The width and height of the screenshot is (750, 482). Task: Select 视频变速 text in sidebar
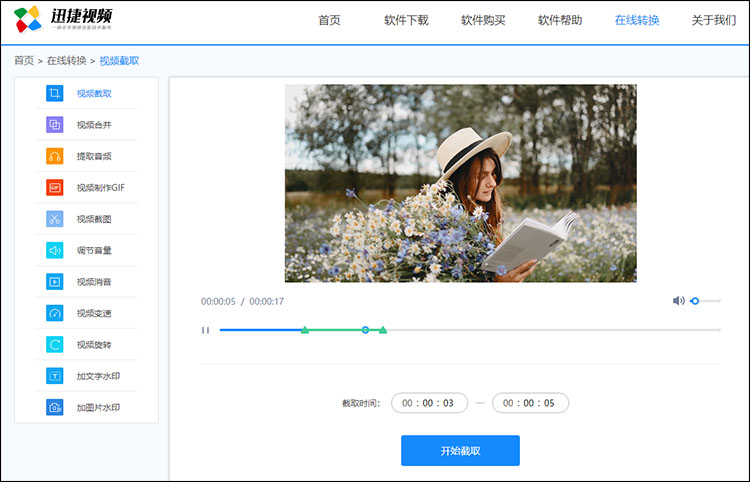94,313
